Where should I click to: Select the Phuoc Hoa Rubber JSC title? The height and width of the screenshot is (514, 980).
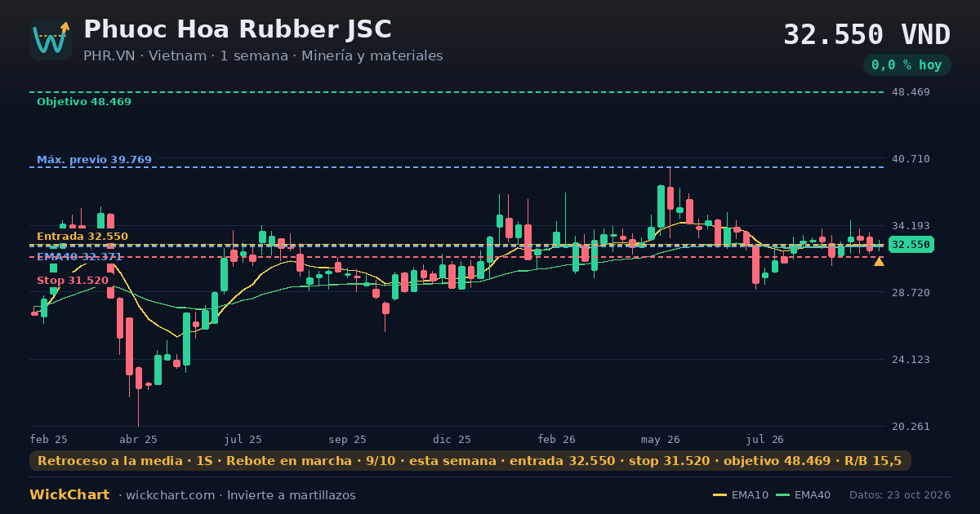(x=238, y=29)
